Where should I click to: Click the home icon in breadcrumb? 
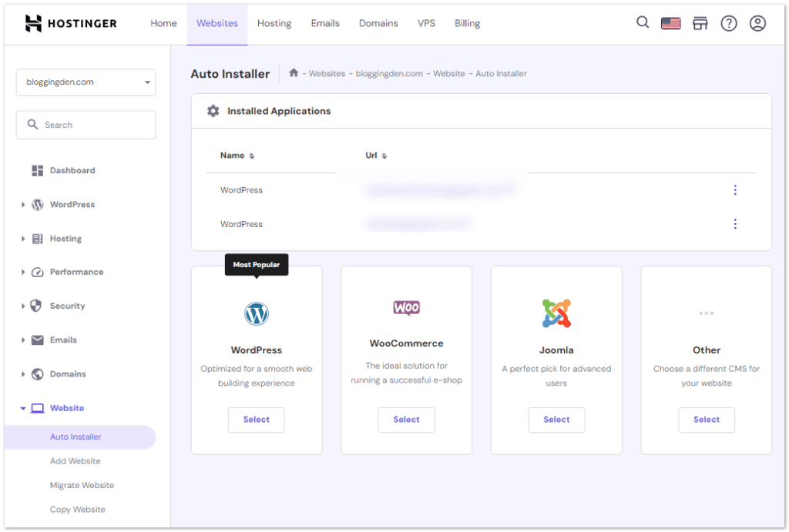(294, 73)
